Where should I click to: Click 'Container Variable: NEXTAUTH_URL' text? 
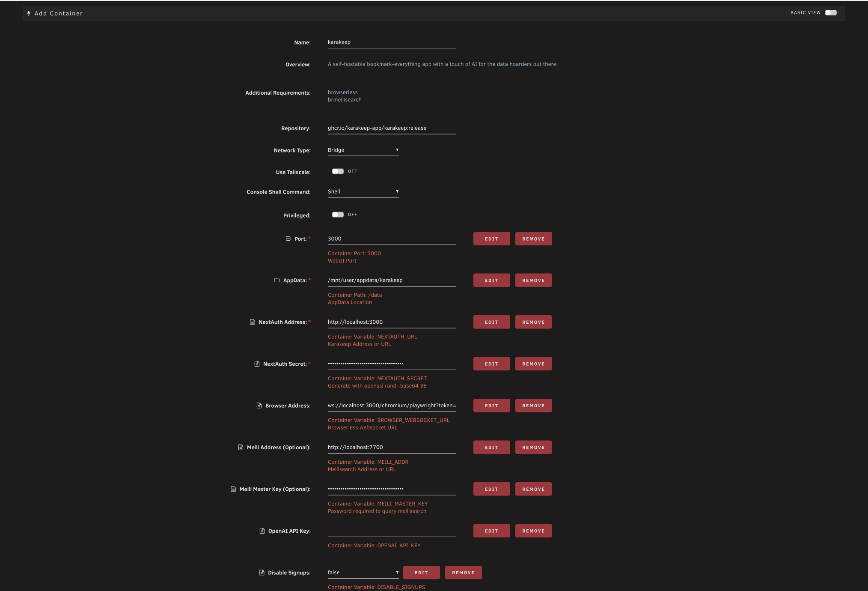(372, 337)
